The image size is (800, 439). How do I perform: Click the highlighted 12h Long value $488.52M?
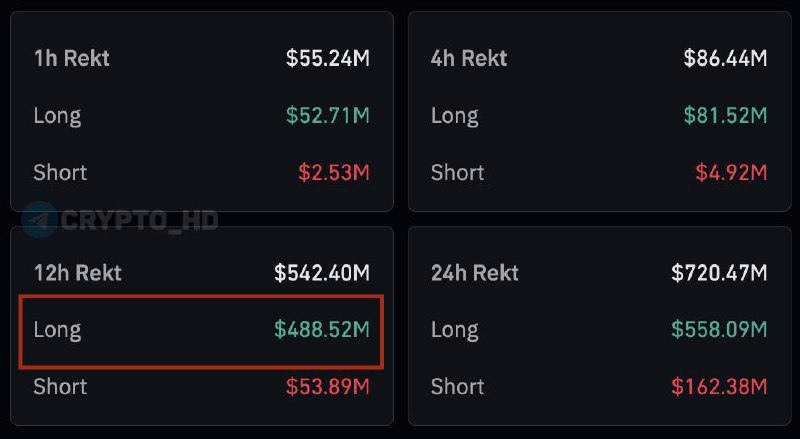322,329
